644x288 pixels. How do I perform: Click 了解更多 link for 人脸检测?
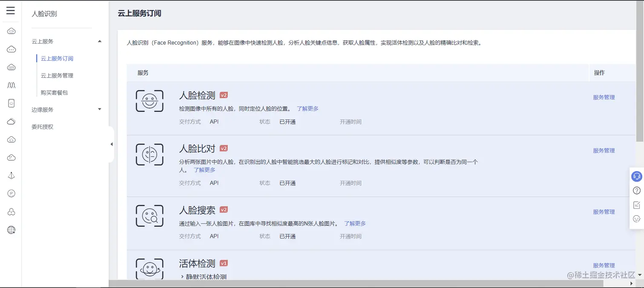pos(308,108)
